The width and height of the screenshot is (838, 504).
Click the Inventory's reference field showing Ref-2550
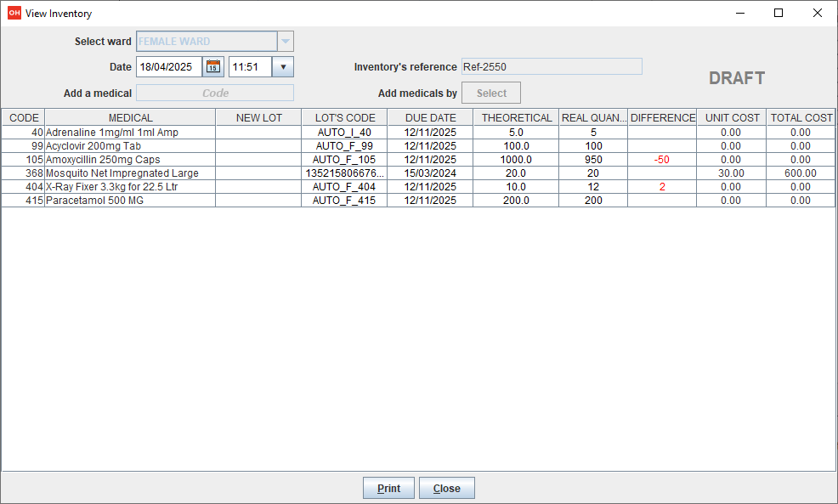[552, 66]
